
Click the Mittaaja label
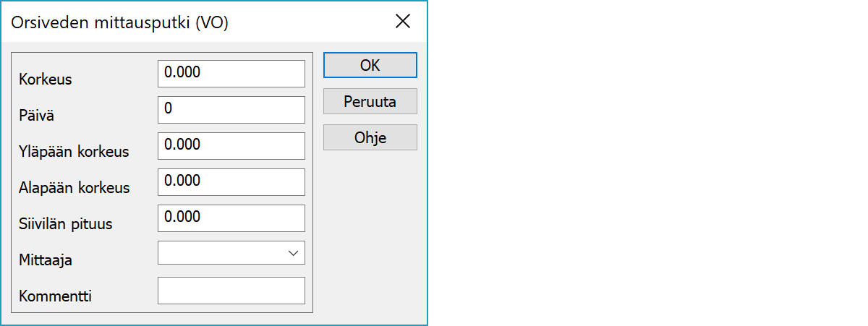point(46,260)
